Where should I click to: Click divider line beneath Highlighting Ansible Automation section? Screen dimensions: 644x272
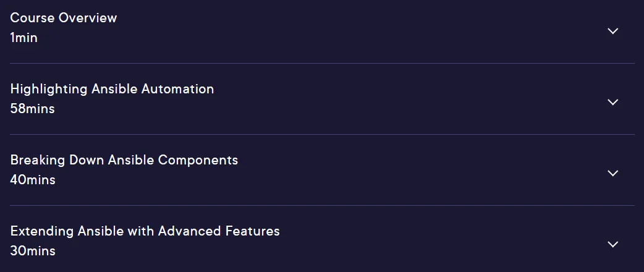322,134
